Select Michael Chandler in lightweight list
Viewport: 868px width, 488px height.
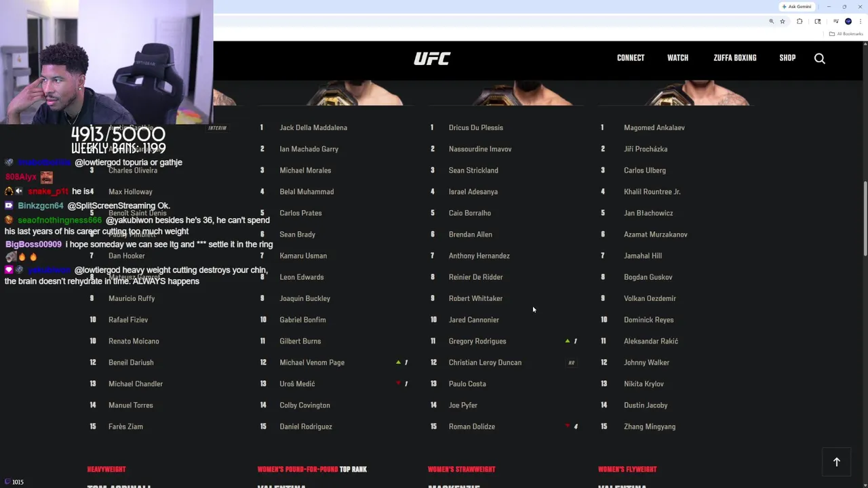(136, 384)
